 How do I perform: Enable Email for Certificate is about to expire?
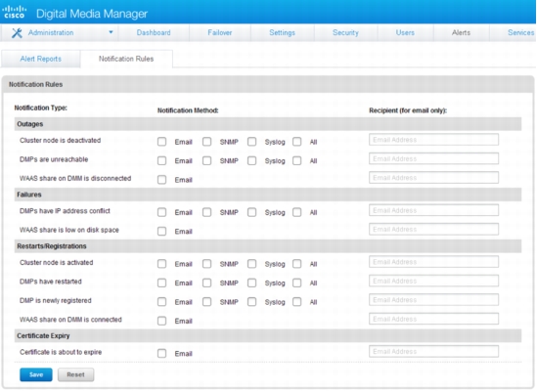coord(161,354)
